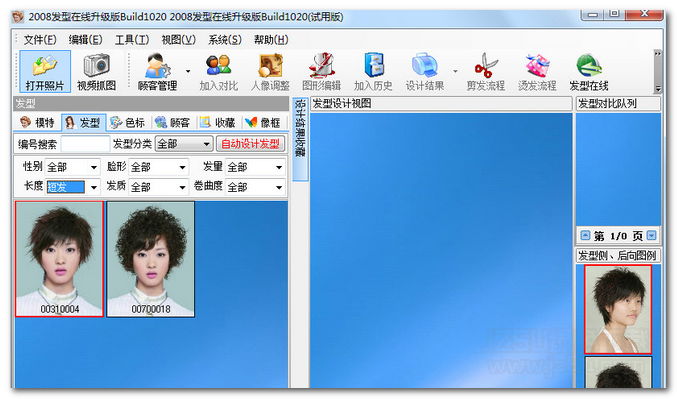
Task: Click the gray 发型 panel title
Action: coord(151,104)
